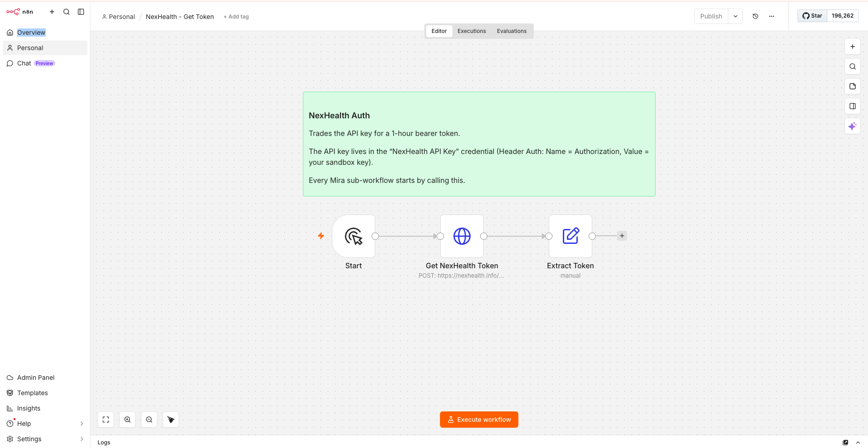
Task: Open node search on canvas right panel
Action: 853,66
